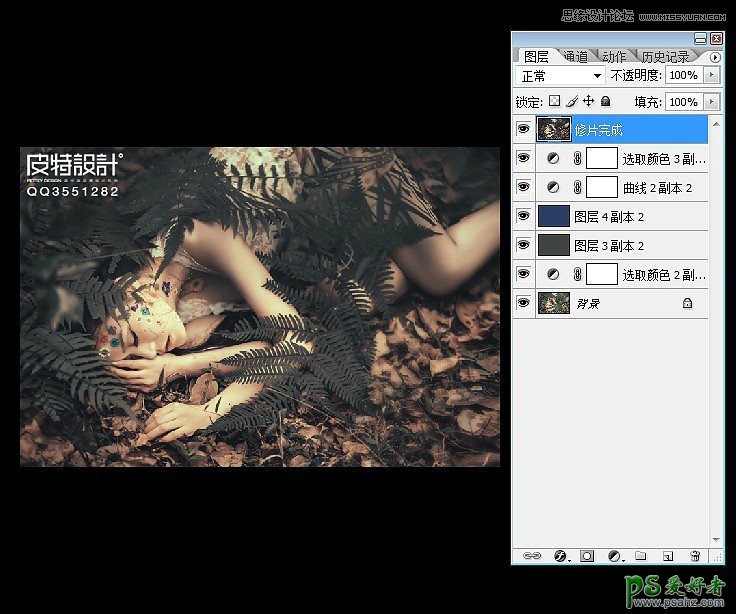736x614 pixels.
Task: Hide the 背景 layer
Action: 523,303
